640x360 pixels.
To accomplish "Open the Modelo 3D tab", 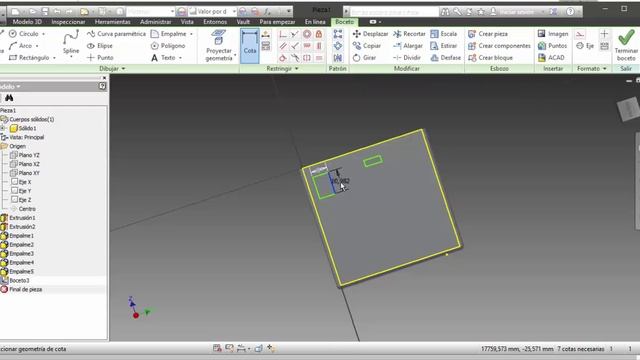I will pyautogui.click(x=27, y=22).
